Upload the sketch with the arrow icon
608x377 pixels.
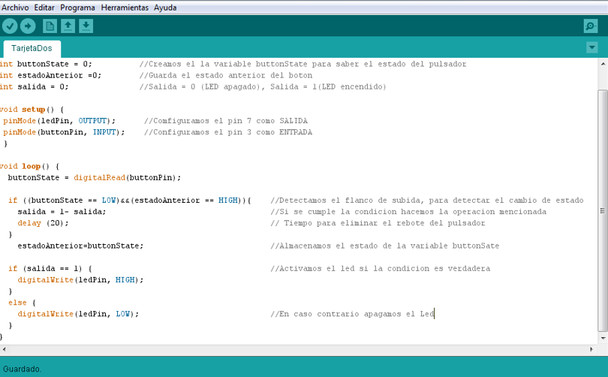28,26
